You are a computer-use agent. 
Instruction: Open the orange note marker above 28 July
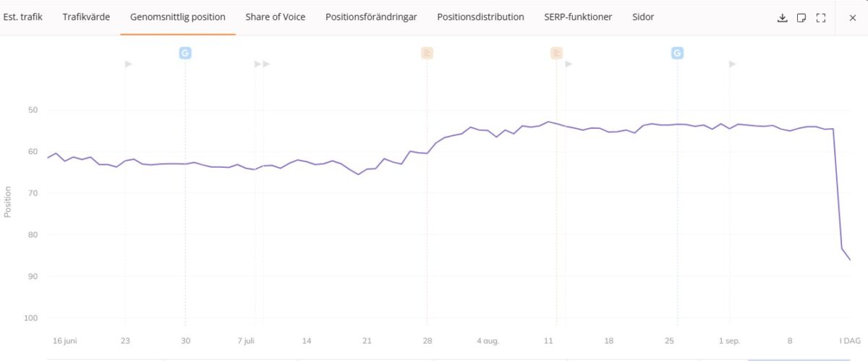427,53
